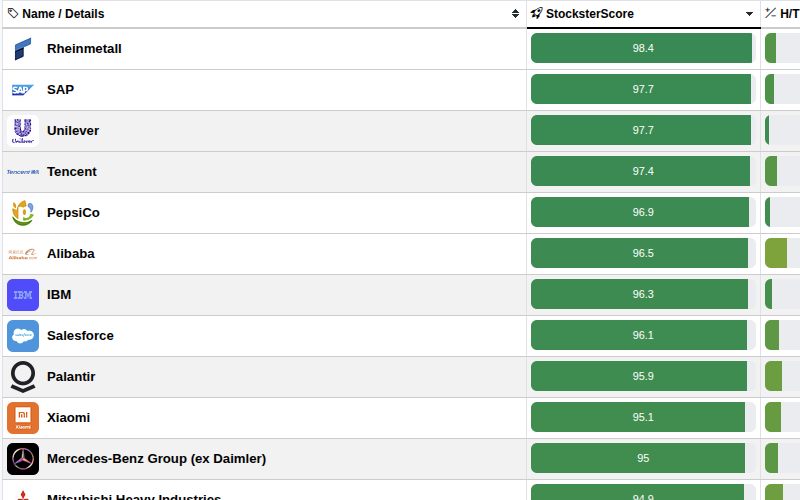Select the Xiaomi stock name

point(68,418)
